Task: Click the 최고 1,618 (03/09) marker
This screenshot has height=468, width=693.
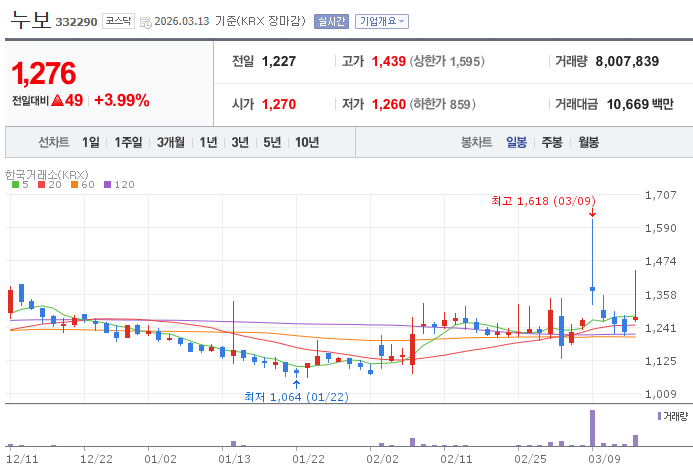Action: tap(544, 201)
